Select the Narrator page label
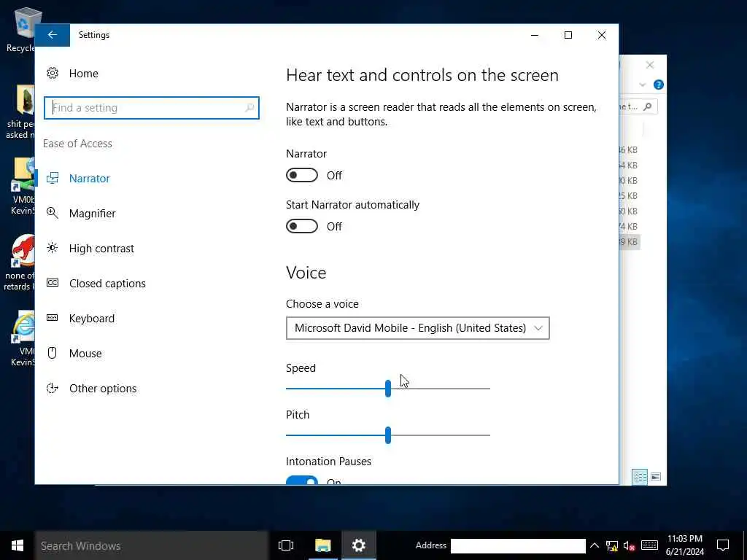 [x=89, y=178]
